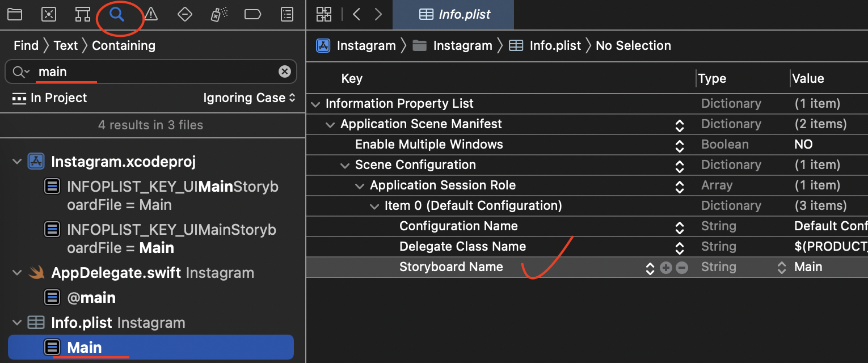
Task: Open the Breakpoint navigator
Action: click(253, 15)
